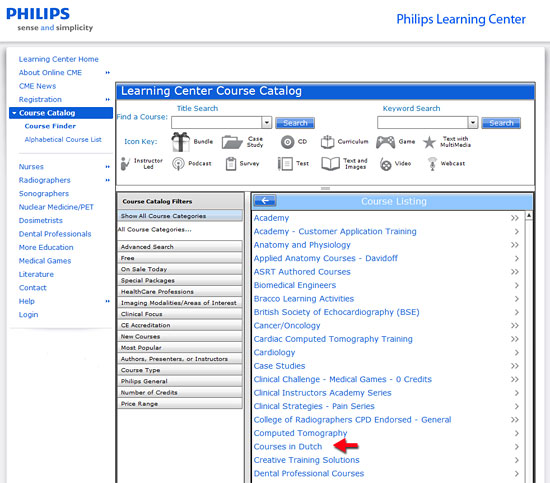550x483 pixels.
Task: Open Course Finder submenu item
Action: click(x=50, y=126)
